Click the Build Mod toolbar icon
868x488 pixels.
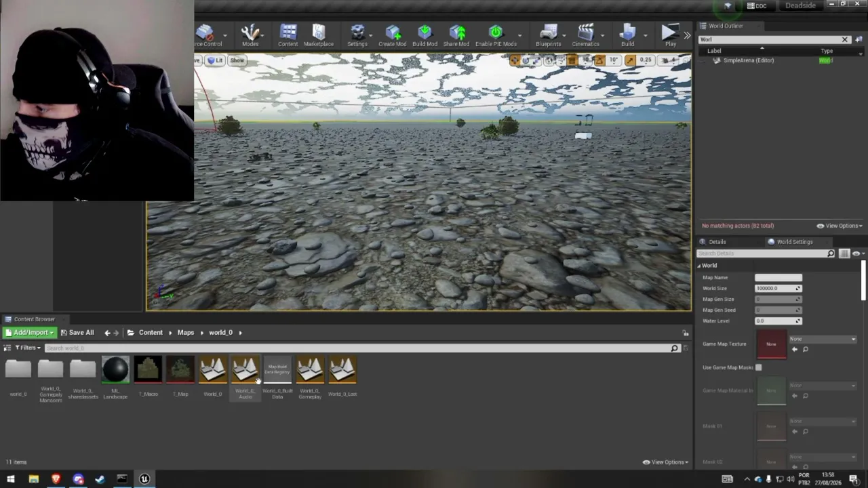pos(425,35)
